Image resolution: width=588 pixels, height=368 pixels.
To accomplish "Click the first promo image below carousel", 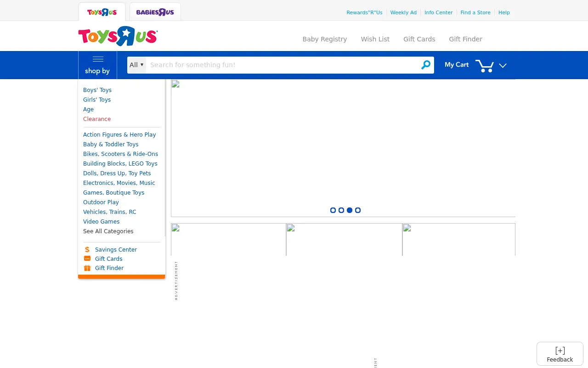I will coord(228,240).
